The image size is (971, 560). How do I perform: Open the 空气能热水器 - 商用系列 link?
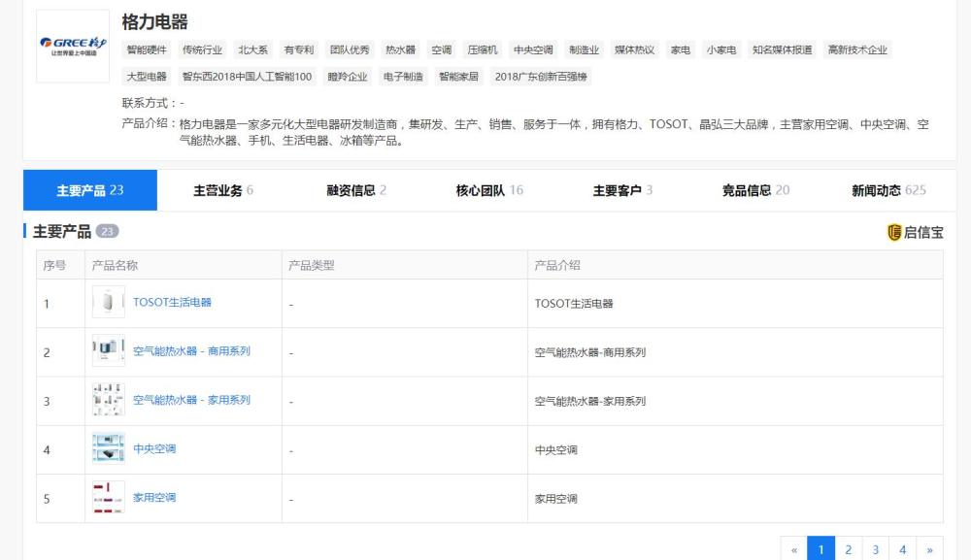pos(191,351)
